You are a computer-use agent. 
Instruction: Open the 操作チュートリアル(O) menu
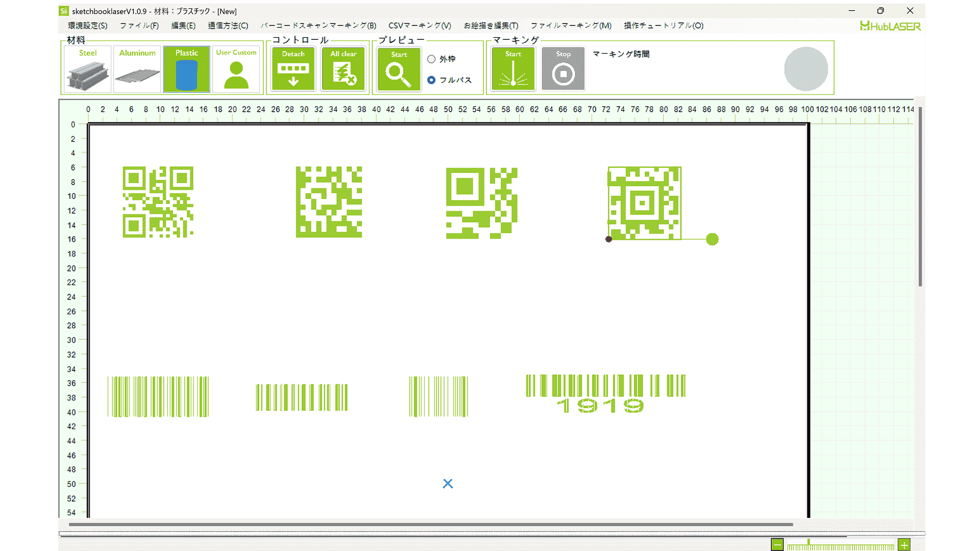click(x=664, y=26)
